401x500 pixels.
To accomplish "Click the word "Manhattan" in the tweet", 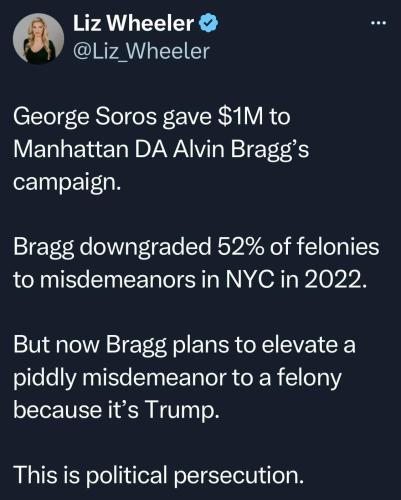I will tap(71, 149).
